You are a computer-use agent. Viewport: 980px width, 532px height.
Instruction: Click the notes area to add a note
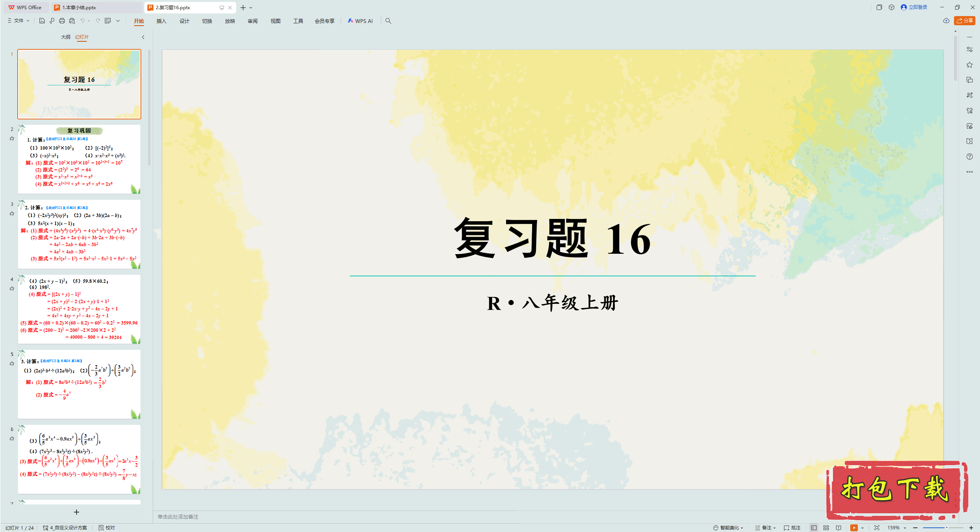click(178, 516)
